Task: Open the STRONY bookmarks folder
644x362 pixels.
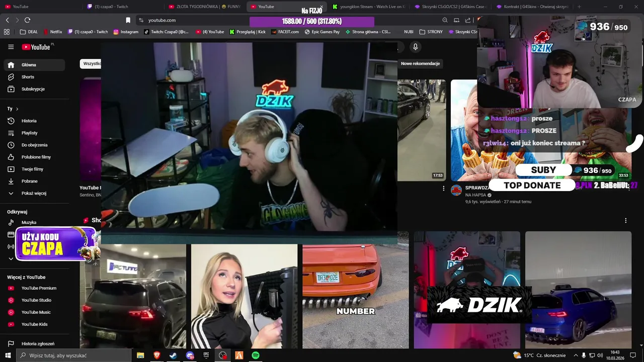Action: (x=431, y=32)
